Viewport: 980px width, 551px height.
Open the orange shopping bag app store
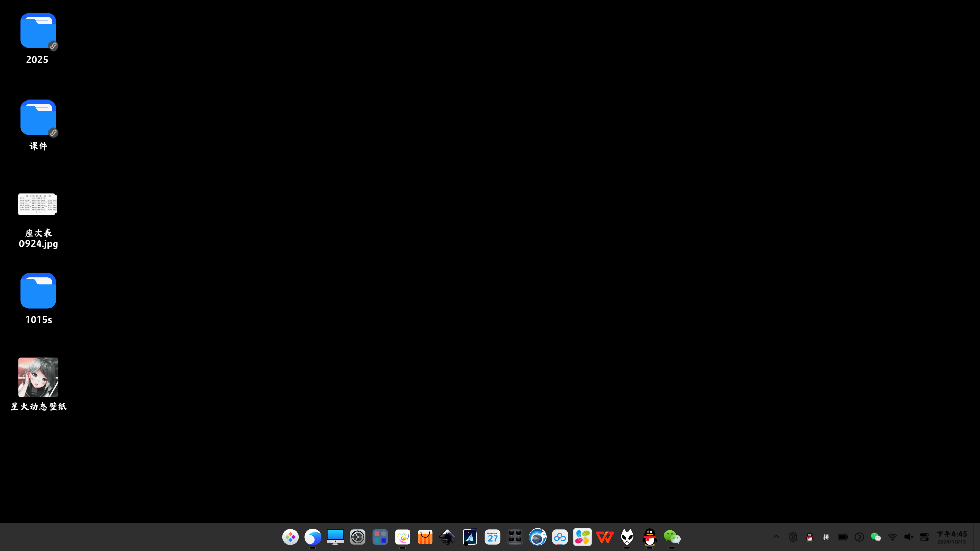coord(425,537)
